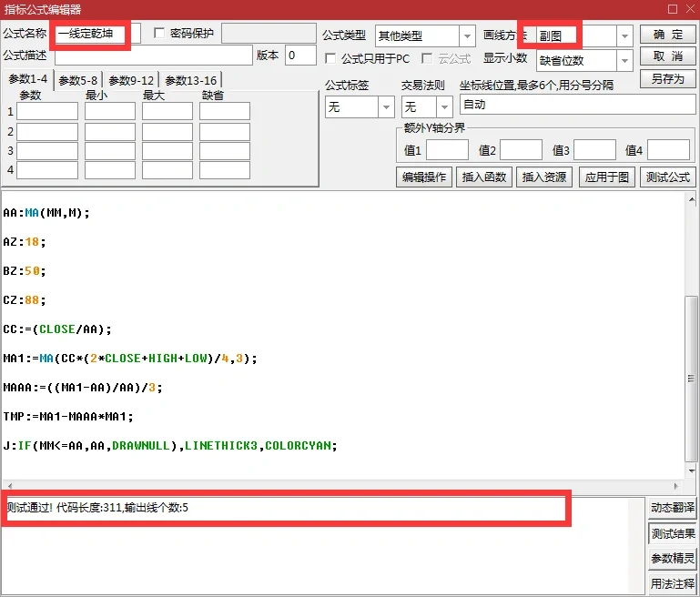Maximize the 指标公式编辑器 window

pyautogui.click(x=673, y=9)
